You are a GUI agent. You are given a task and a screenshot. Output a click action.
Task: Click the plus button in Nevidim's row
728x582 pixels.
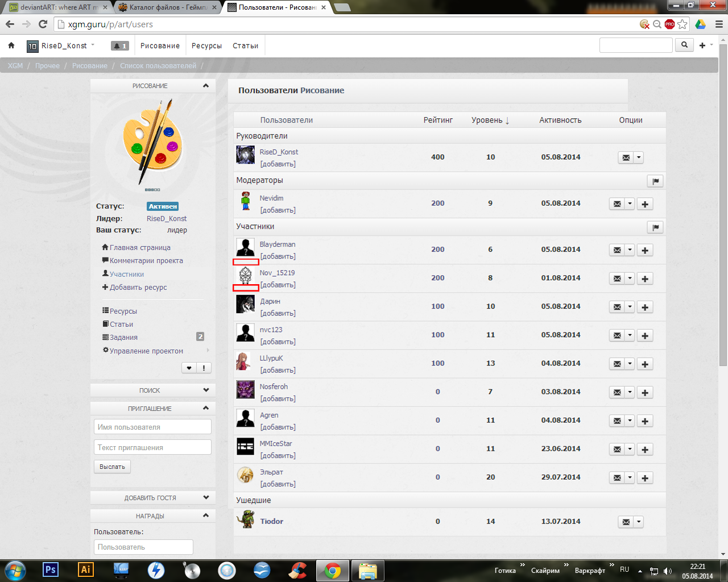(x=645, y=203)
